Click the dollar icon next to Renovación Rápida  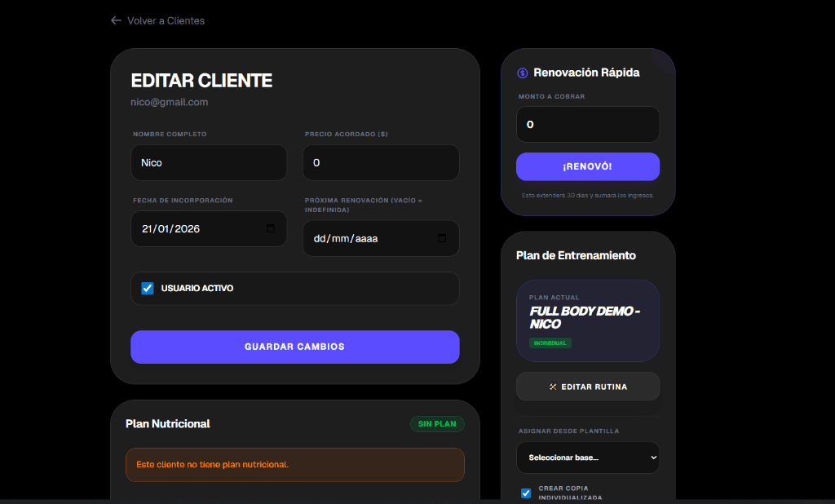point(522,72)
